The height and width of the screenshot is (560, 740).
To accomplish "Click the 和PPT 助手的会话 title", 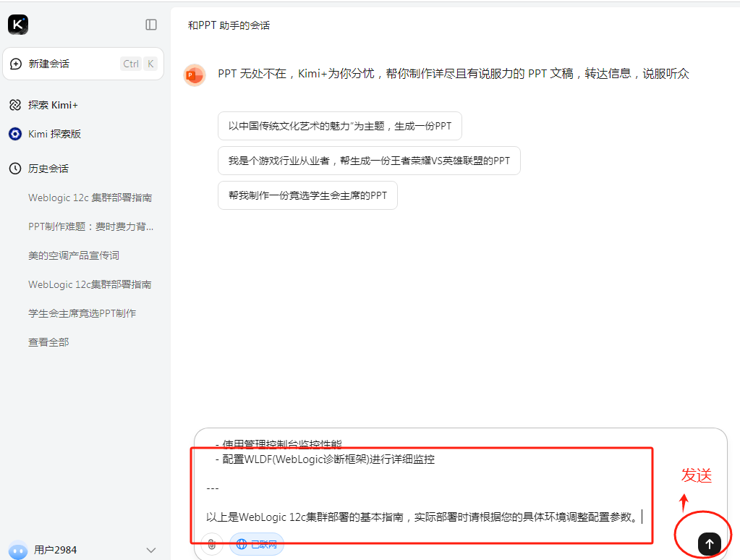I will click(229, 25).
